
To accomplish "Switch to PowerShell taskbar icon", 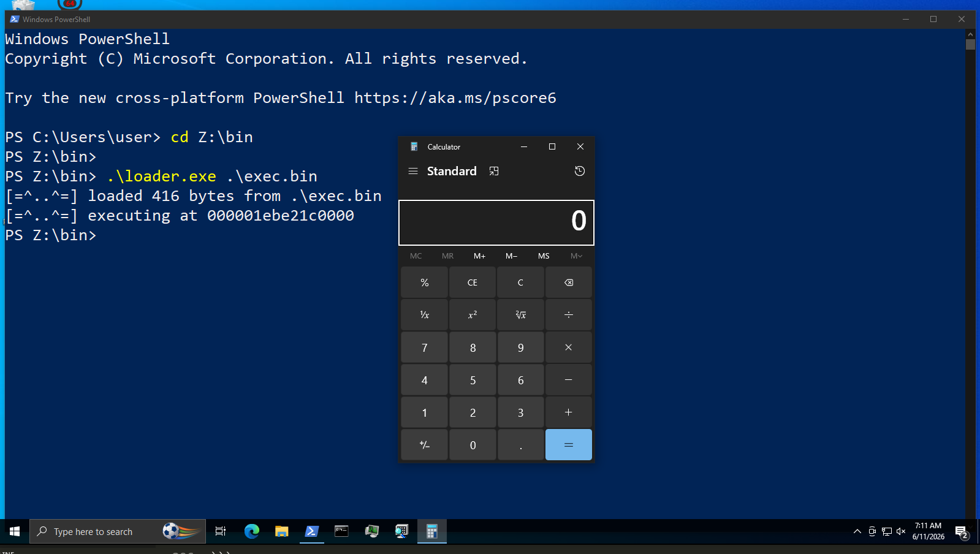I will pyautogui.click(x=312, y=531).
